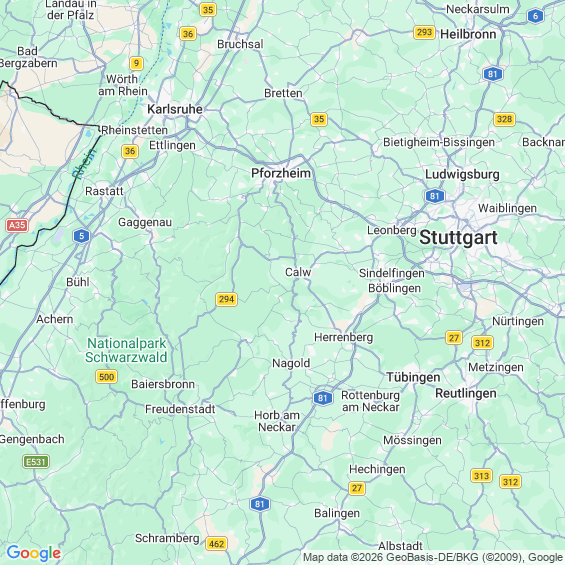
Task: Select the Tübingen city label
Action: [413, 377]
